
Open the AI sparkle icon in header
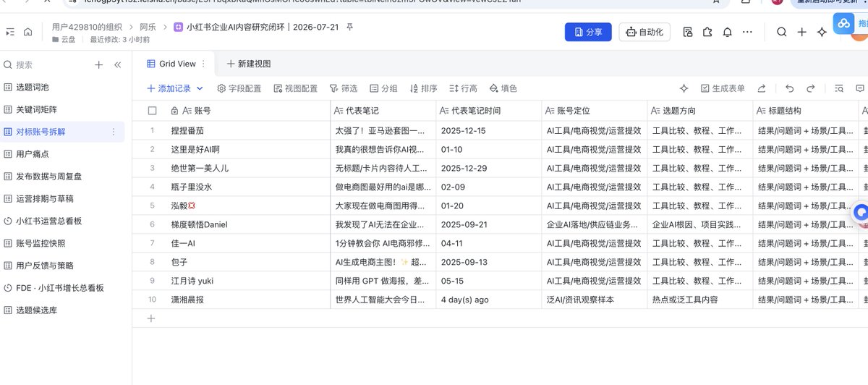(822, 32)
